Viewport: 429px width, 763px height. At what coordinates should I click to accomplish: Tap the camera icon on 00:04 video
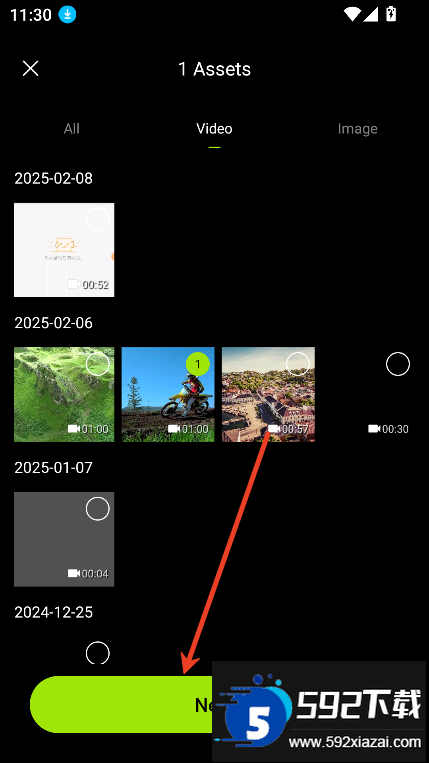[74, 573]
